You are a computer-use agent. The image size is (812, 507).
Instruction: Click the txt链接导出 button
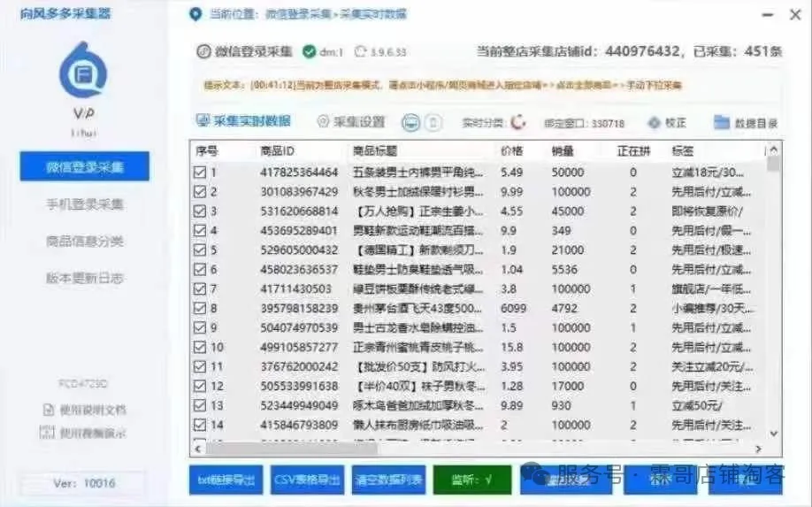pyautogui.click(x=226, y=480)
